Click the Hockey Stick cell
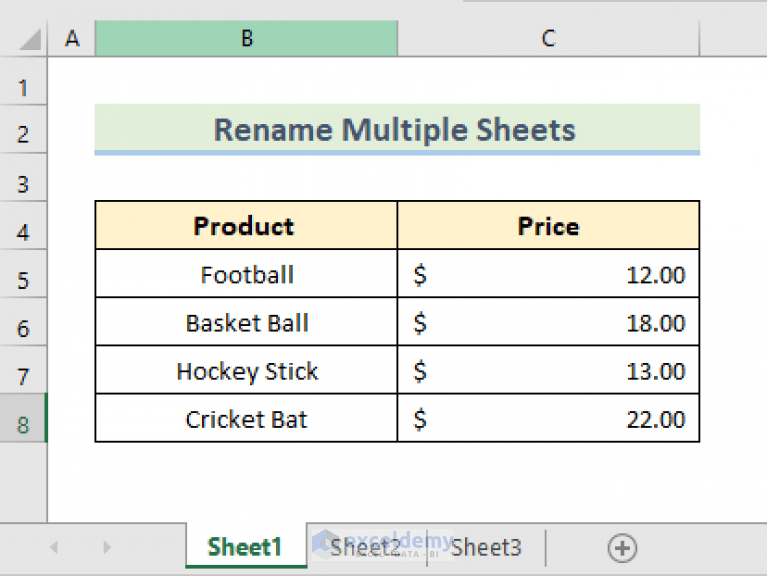Screen dimensions: 767x576 247,370
